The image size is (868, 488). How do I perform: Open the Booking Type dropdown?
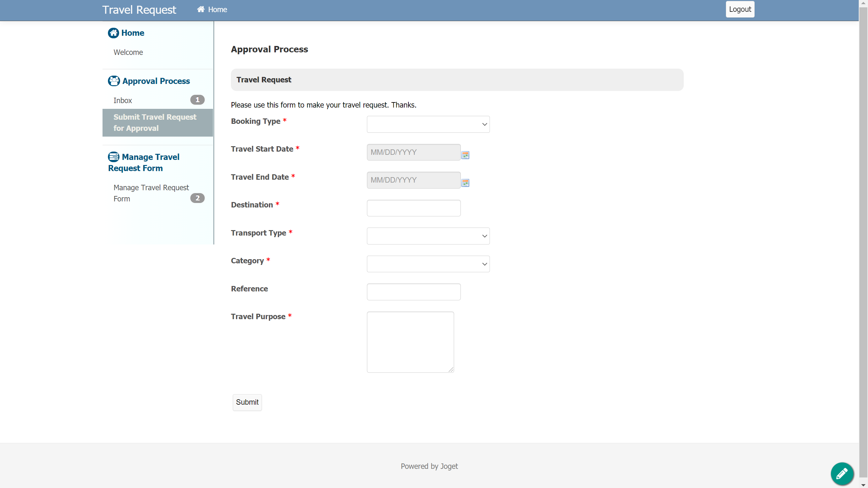click(428, 124)
